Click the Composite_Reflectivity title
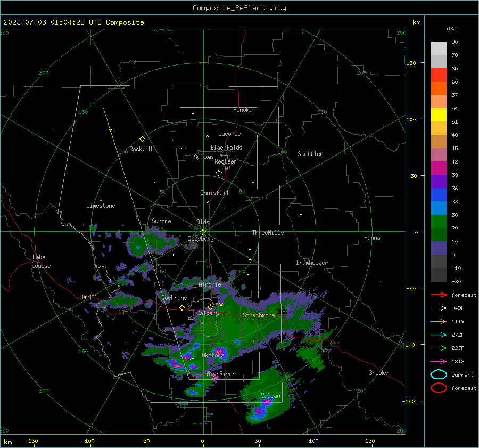Image resolution: width=479 pixels, height=448 pixels. point(240,8)
